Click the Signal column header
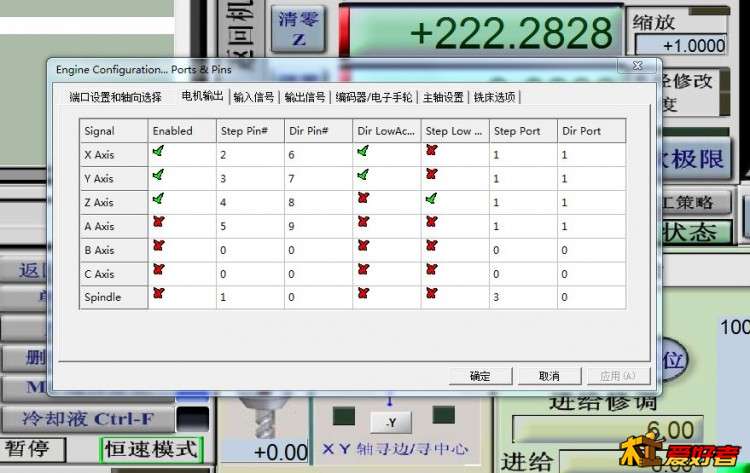750x473 pixels. 114,131
